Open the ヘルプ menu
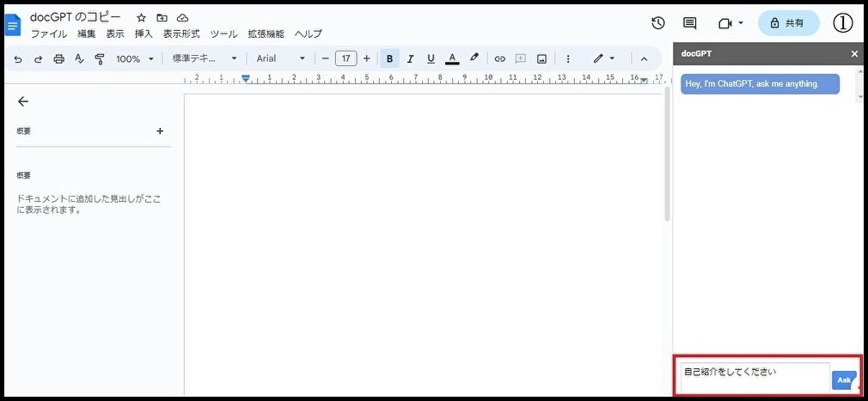The width and height of the screenshot is (868, 401). click(309, 34)
